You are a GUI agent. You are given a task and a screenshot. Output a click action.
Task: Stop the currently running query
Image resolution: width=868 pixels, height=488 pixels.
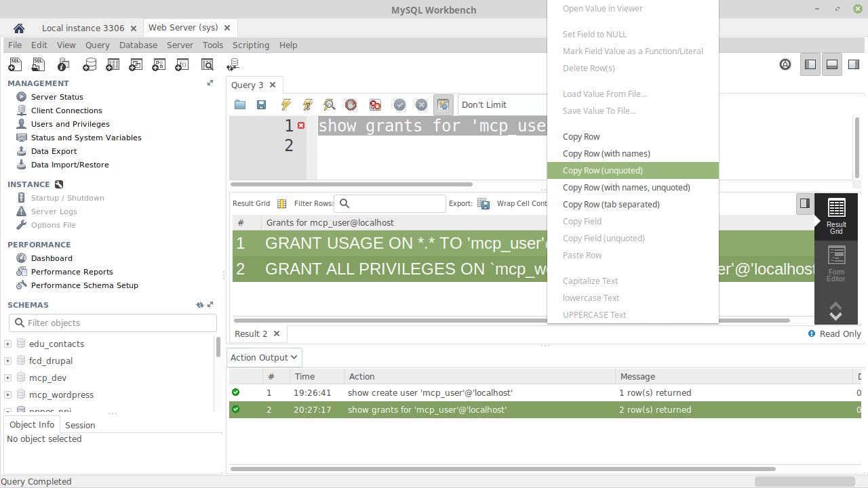[351, 105]
